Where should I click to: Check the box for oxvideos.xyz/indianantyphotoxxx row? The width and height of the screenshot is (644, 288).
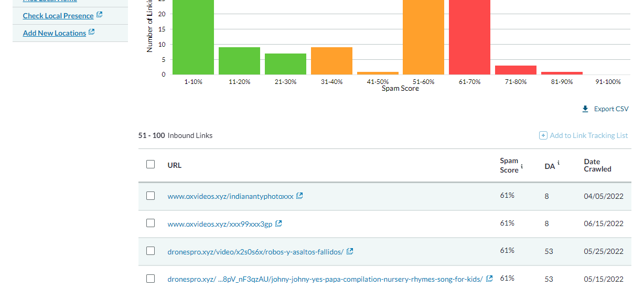pos(151,196)
